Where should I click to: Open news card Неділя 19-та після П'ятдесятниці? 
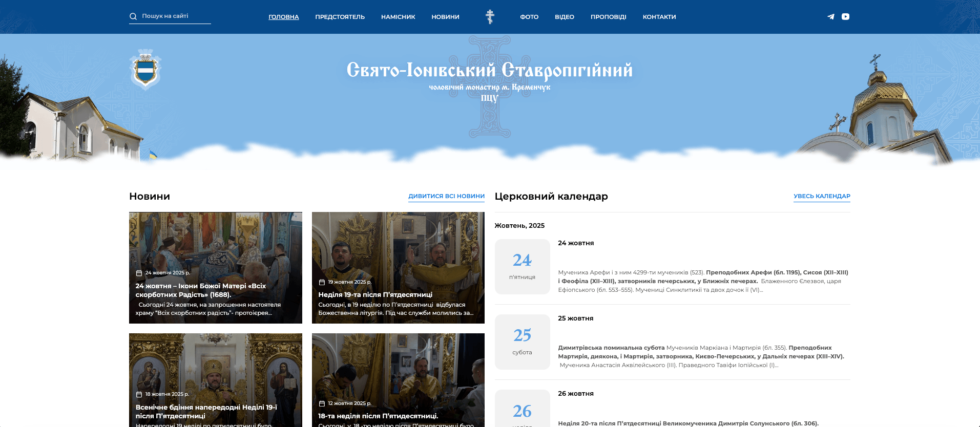pos(398,268)
